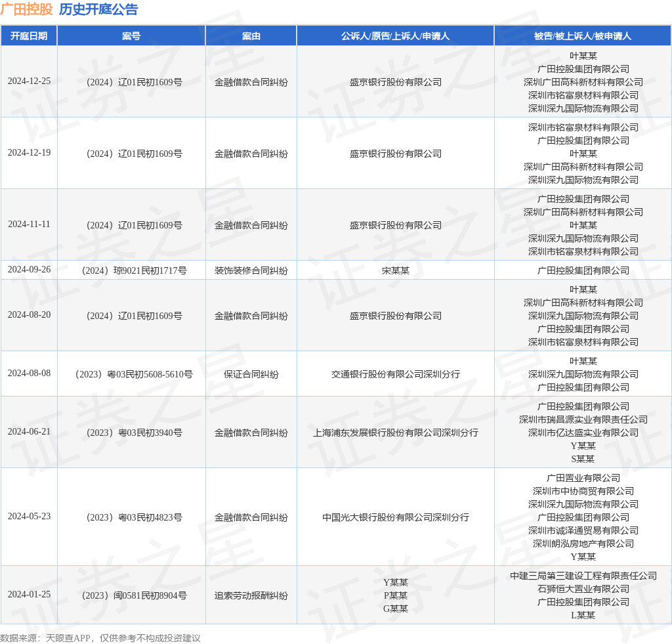Select the 案由 column header
The image size is (672, 644).
[251, 36]
